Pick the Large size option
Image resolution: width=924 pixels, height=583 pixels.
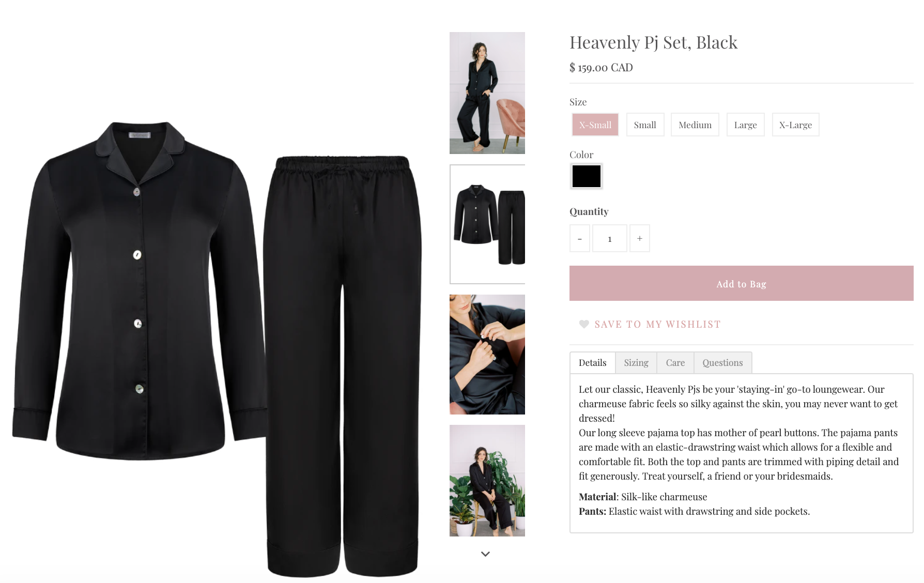(x=745, y=125)
